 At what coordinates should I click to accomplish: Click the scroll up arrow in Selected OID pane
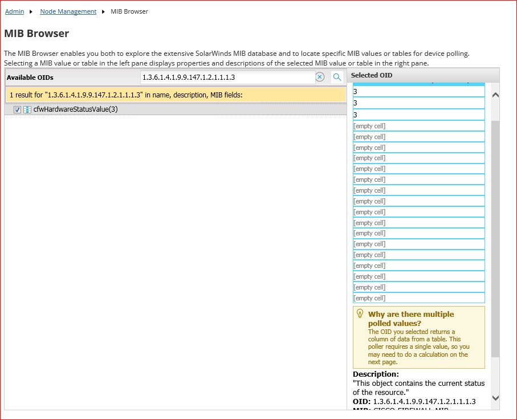pos(495,95)
